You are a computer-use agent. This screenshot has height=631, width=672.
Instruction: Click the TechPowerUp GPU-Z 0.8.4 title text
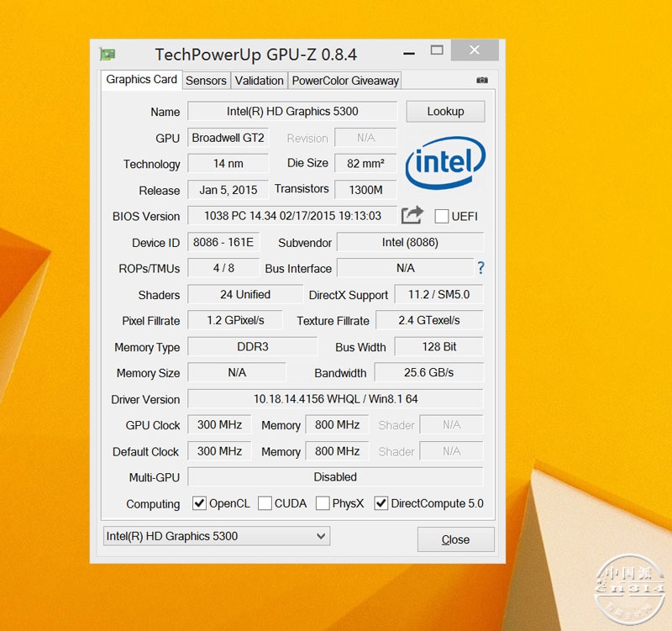point(256,55)
